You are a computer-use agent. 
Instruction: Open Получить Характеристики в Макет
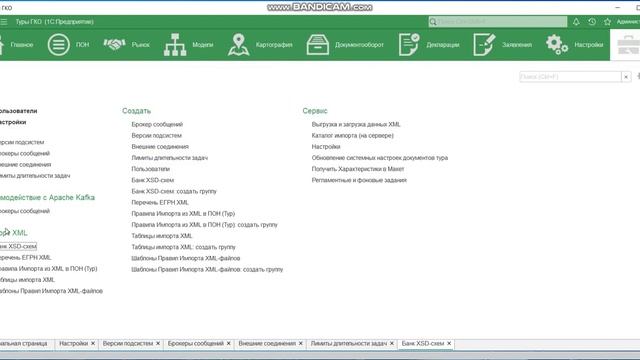[x=358, y=169]
